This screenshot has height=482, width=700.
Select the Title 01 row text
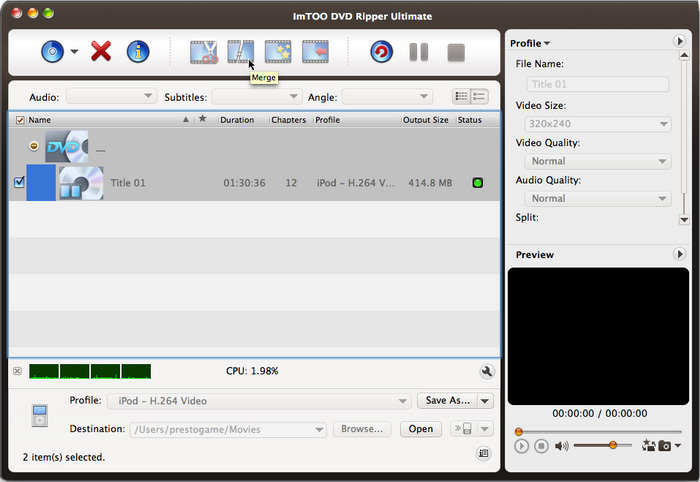[128, 183]
